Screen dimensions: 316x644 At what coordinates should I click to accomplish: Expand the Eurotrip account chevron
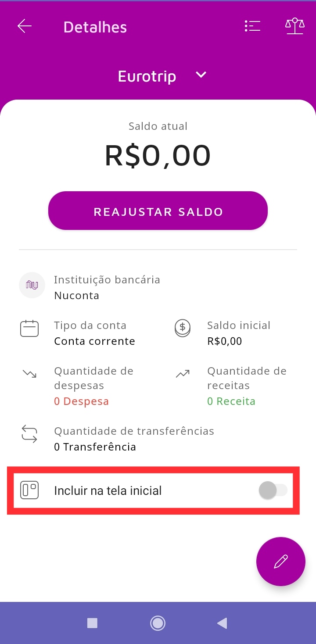click(x=201, y=75)
